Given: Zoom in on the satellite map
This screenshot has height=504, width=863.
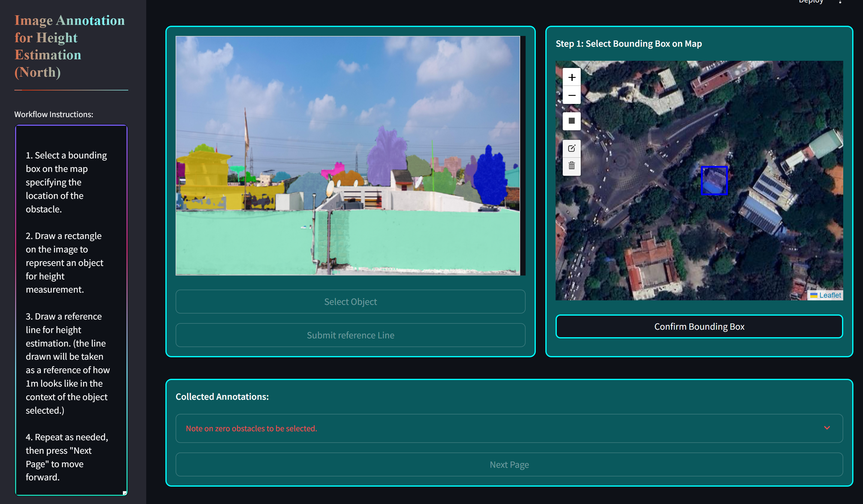Looking at the screenshot, I should pos(571,77).
